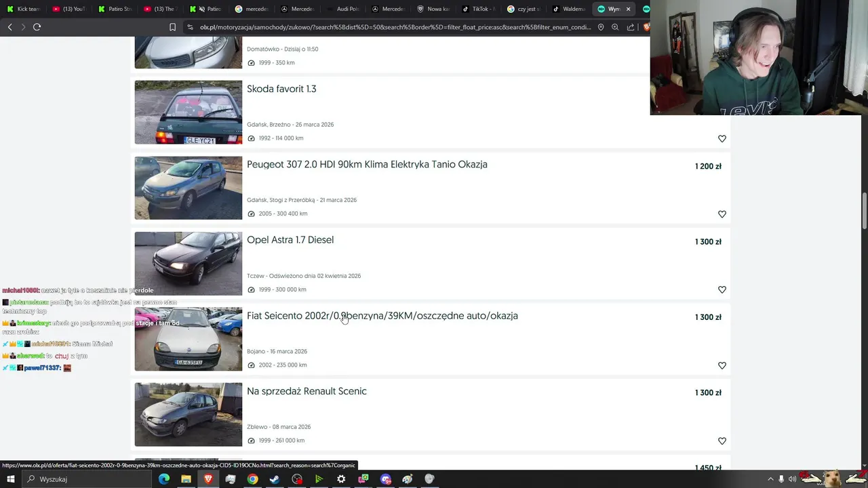Favorite the Skoda favorit 1.3 listing
The height and width of the screenshot is (488, 868).
(x=722, y=138)
